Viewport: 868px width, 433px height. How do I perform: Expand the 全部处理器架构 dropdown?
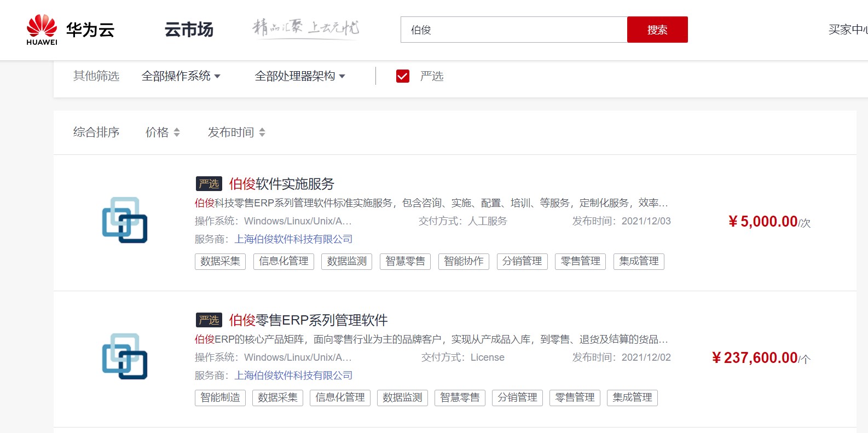click(299, 76)
